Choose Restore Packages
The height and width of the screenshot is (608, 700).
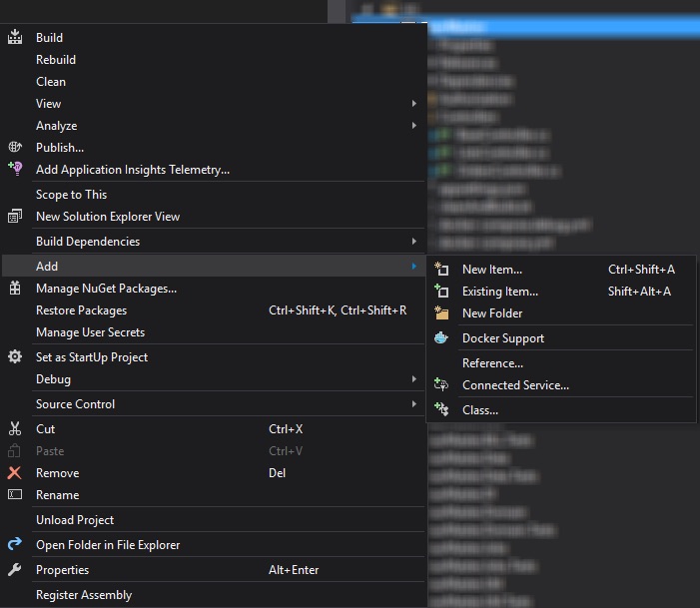point(214,309)
